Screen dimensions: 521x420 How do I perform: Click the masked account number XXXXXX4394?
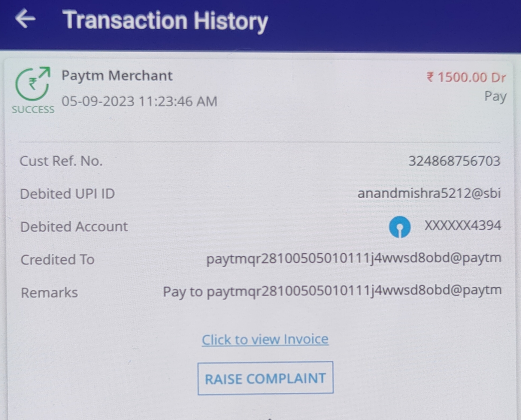coord(463,225)
